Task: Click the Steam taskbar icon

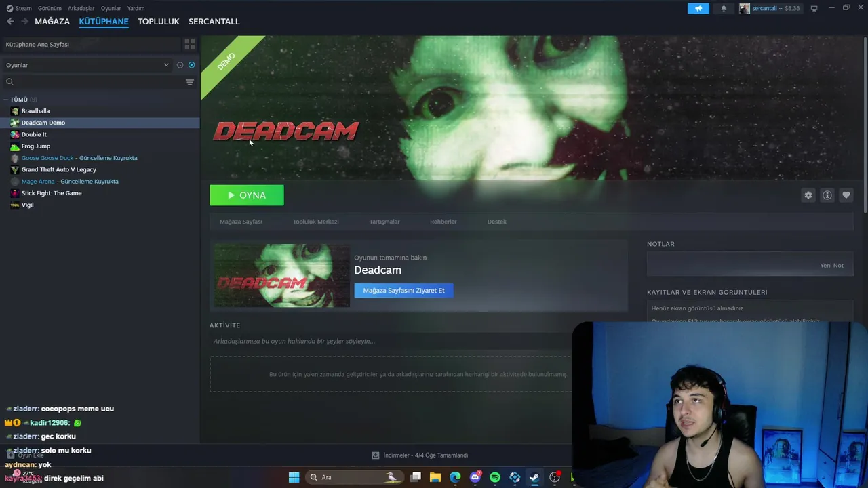Action: [534, 477]
